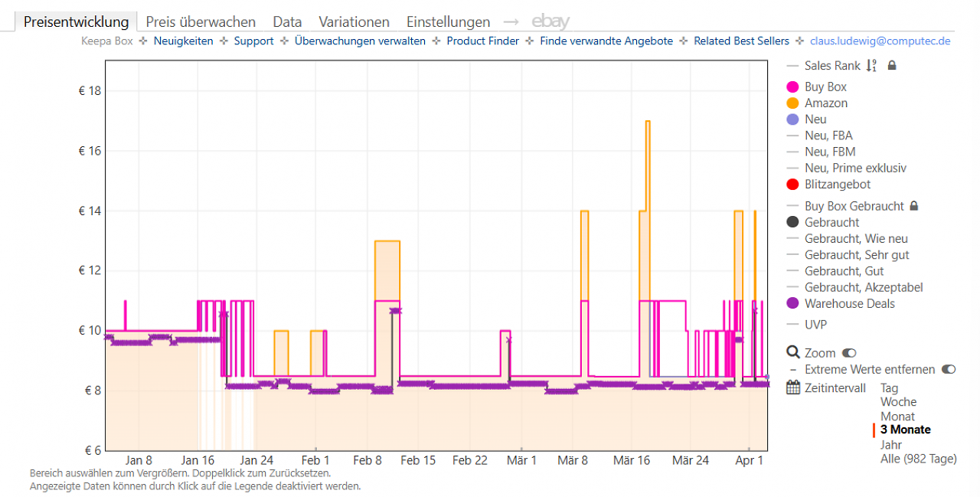Click the Sales Rank sort order icon

click(871, 66)
